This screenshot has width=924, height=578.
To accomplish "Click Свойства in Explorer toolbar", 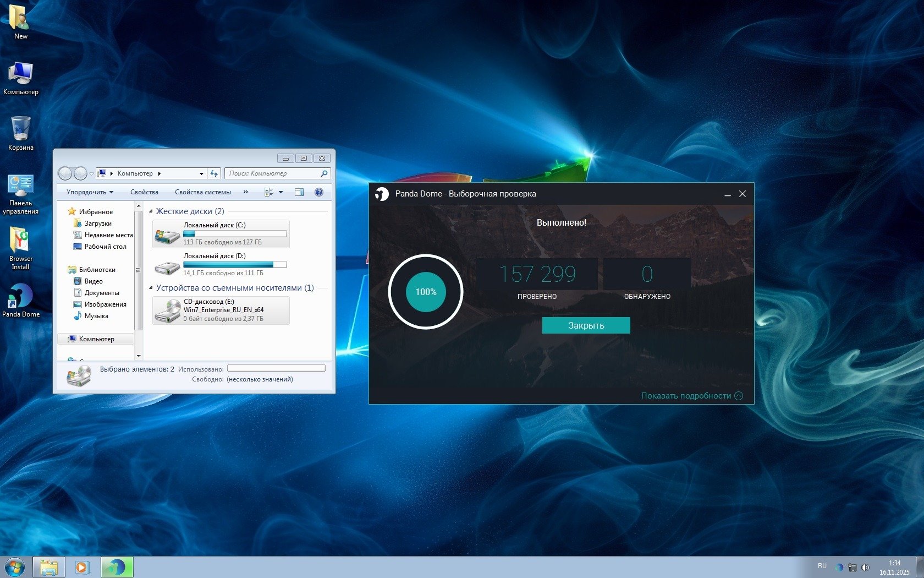I will [x=144, y=192].
